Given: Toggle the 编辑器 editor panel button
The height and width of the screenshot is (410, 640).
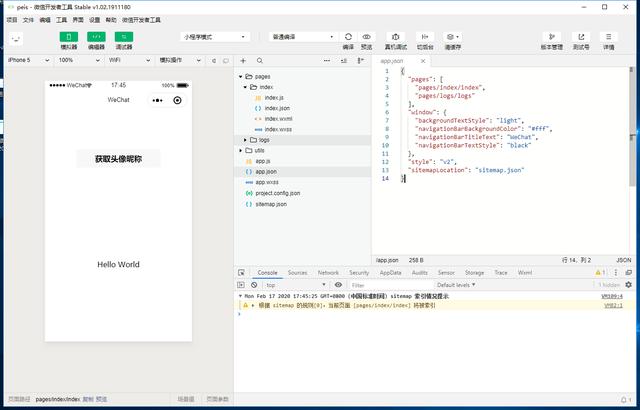Looking at the screenshot, I should pyautogui.click(x=96, y=37).
